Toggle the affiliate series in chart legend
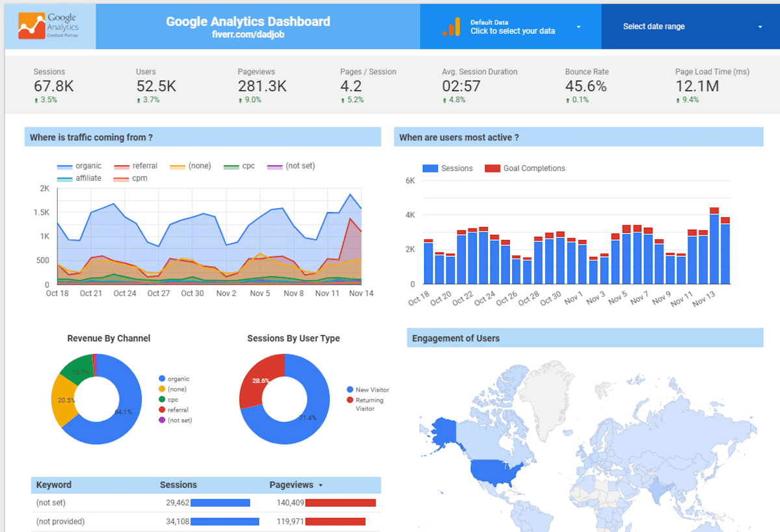Image resolution: width=780 pixels, height=532 pixels. tap(65, 179)
